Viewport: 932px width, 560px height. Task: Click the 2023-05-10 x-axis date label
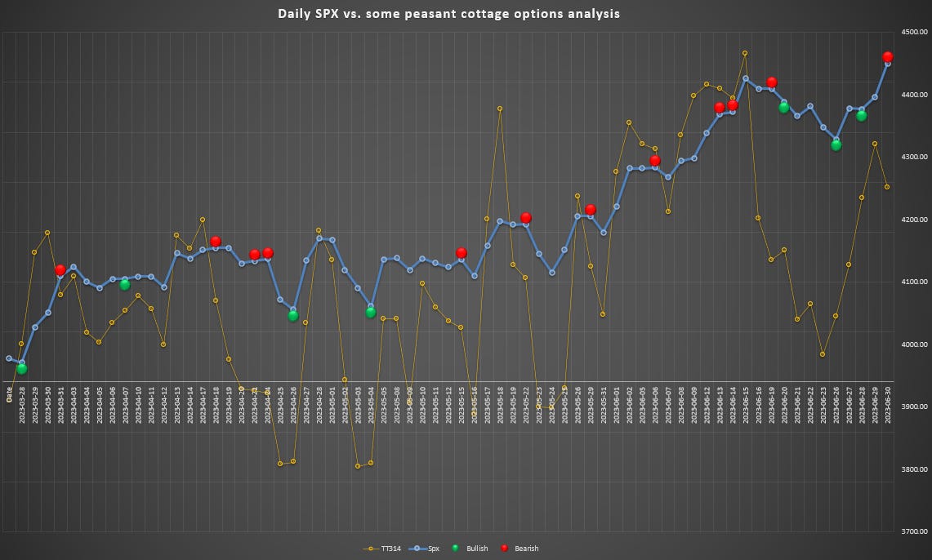(x=422, y=405)
